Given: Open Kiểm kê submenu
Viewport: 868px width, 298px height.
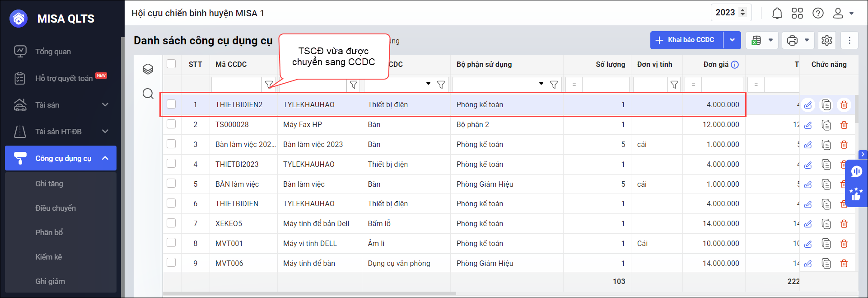Looking at the screenshot, I should [x=49, y=257].
